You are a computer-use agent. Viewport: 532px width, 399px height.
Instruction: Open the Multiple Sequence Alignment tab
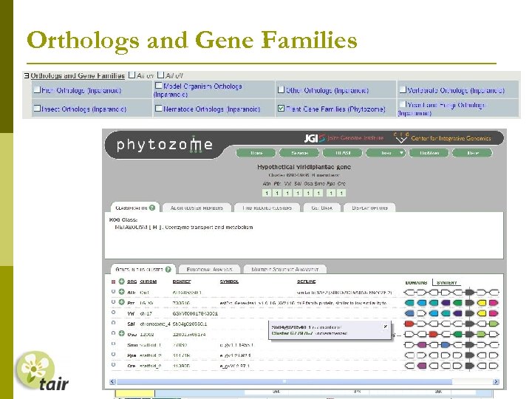pos(285,270)
